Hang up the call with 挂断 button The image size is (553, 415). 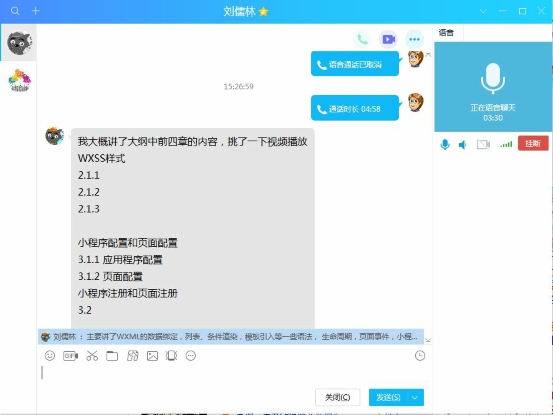tap(533, 143)
